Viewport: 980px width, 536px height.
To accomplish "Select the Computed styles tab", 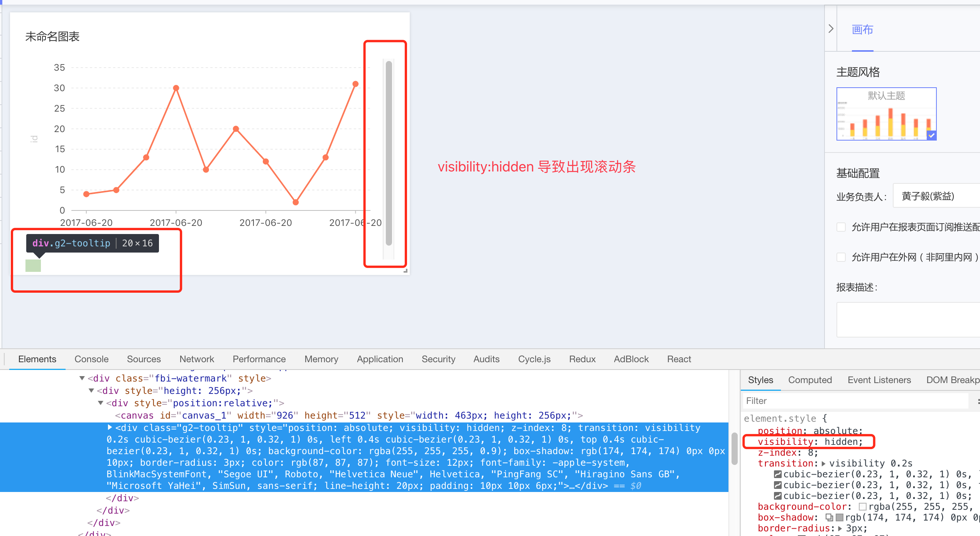I will pyautogui.click(x=810, y=380).
